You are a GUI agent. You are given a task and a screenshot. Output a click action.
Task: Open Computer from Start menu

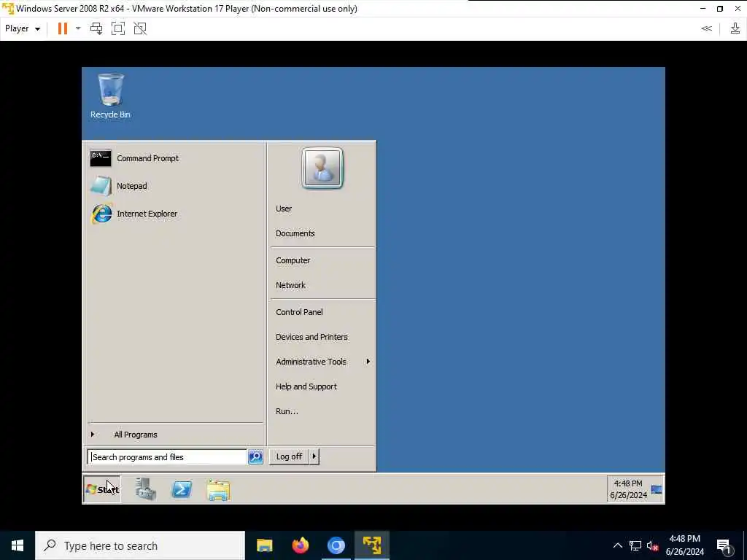(293, 260)
